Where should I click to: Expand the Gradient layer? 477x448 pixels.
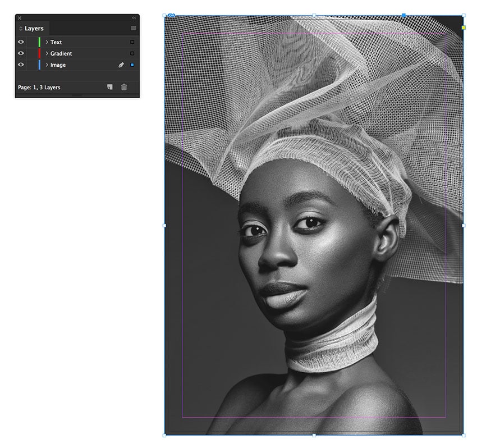click(47, 53)
